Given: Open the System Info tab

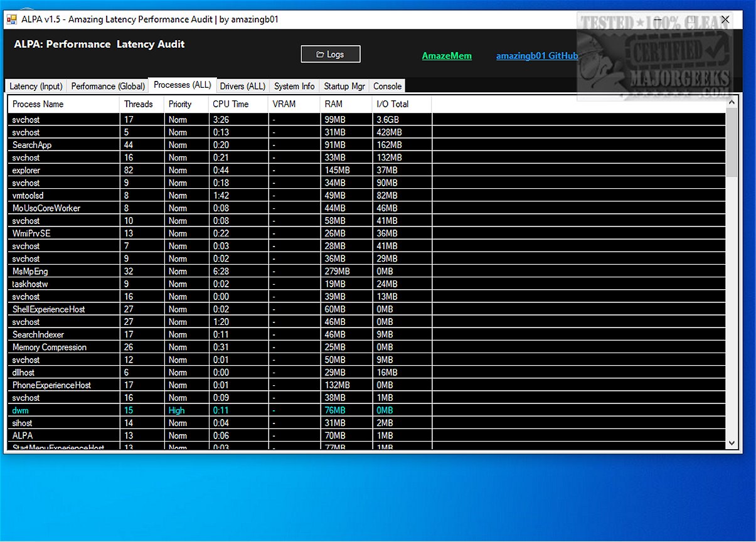Looking at the screenshot, I should coord(294,86).
